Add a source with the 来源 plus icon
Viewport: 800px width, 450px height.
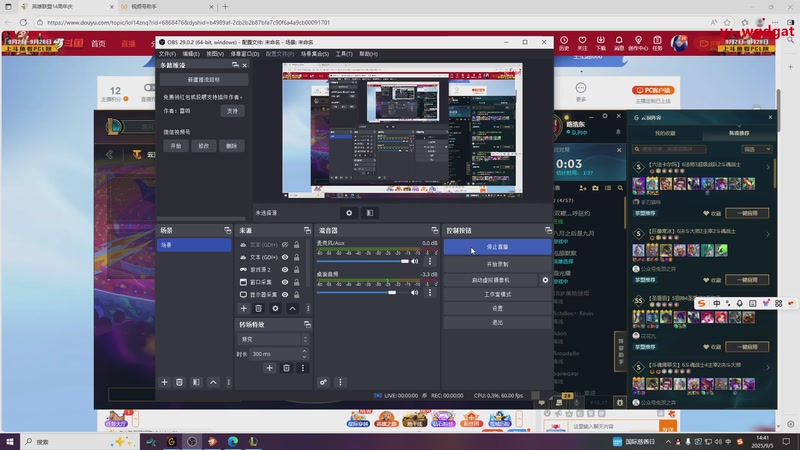(243, 308)
